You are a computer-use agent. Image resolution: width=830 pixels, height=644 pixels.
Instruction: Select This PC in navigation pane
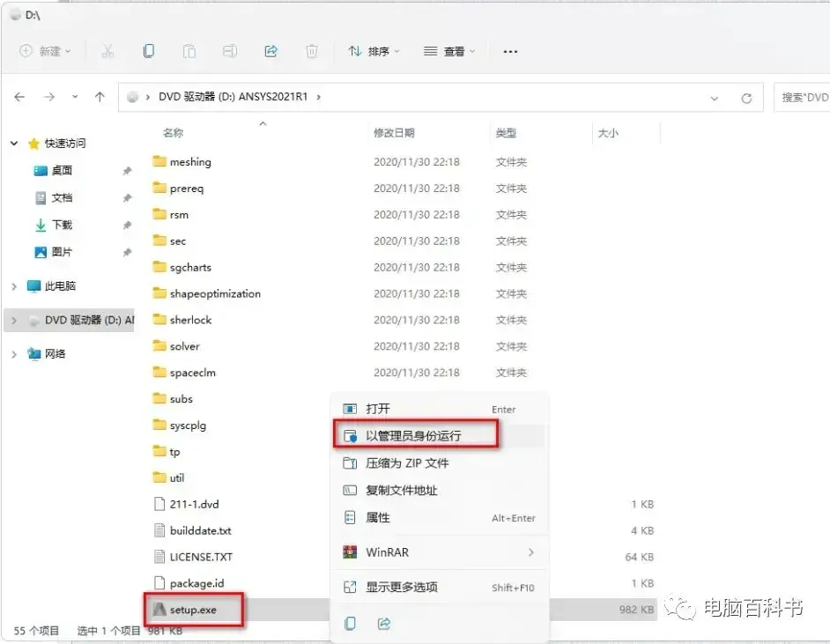(x=60, y=286)
